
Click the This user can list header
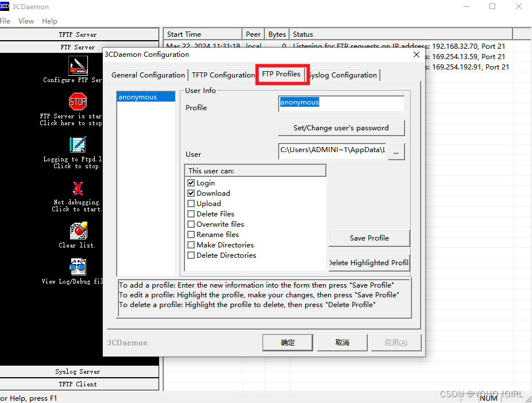point(255,171)
